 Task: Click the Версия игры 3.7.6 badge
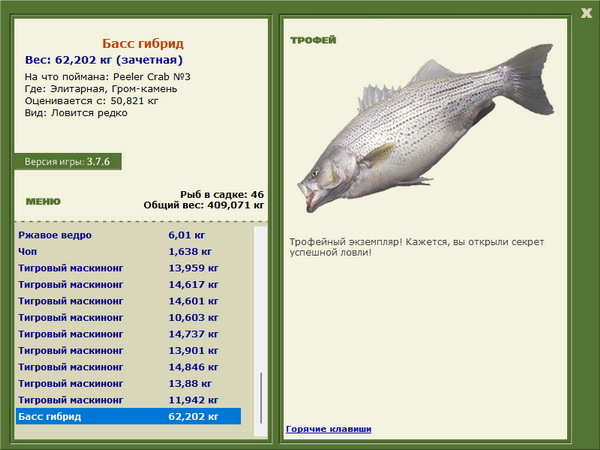point(68,161)
